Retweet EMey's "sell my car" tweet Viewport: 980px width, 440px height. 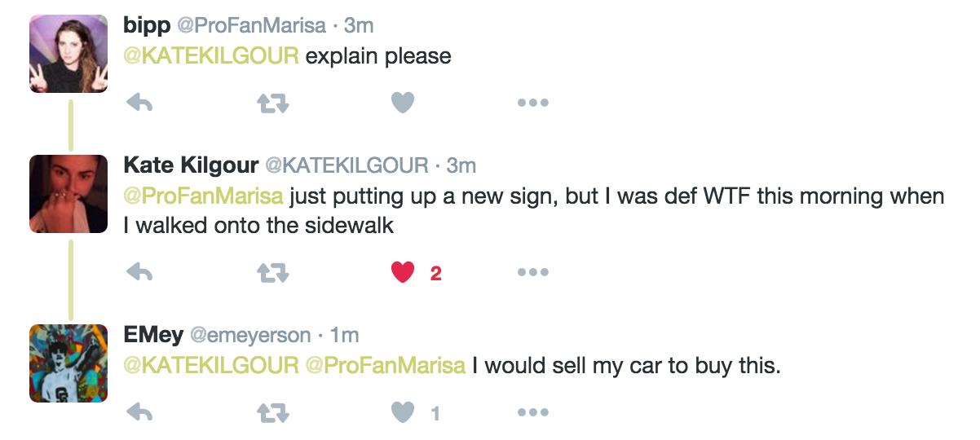pyautogui.click(x=273, y=414)
